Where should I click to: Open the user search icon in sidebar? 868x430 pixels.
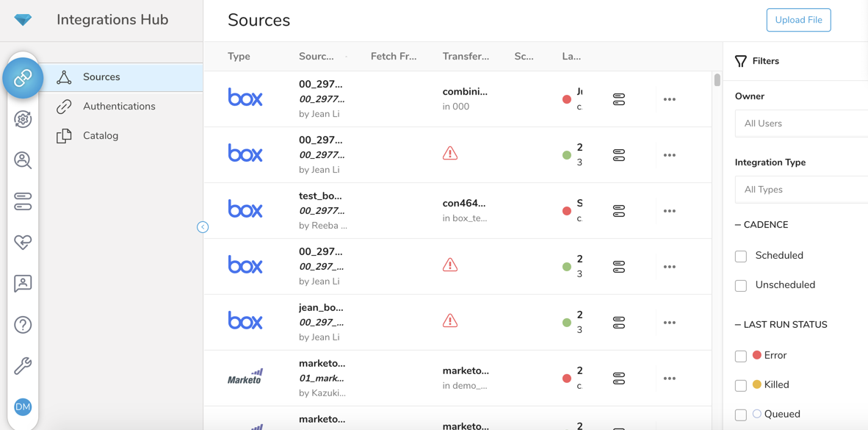[x=23, y=160]
